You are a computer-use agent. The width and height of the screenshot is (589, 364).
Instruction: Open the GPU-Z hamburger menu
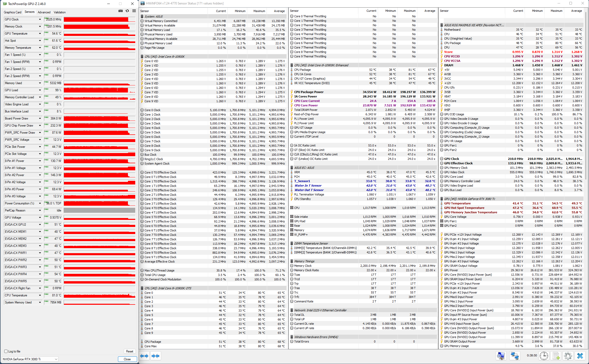tap(134, 11)
